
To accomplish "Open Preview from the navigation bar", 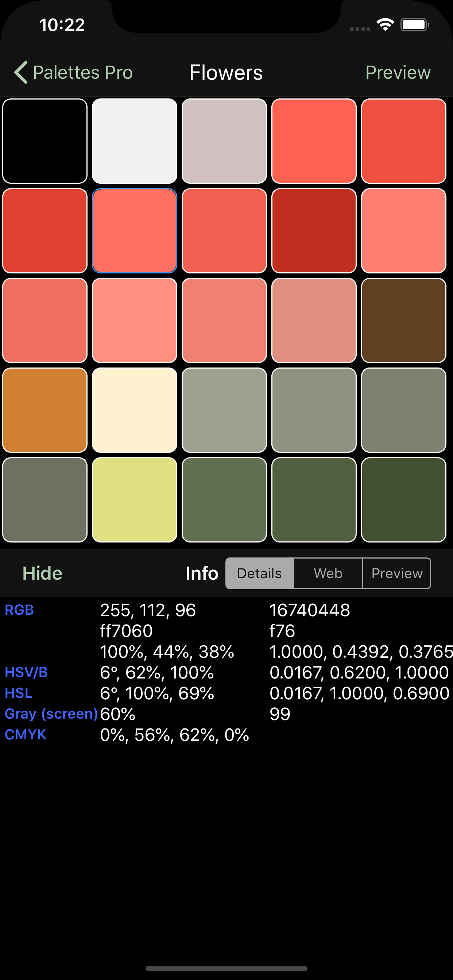I will 398,72.
